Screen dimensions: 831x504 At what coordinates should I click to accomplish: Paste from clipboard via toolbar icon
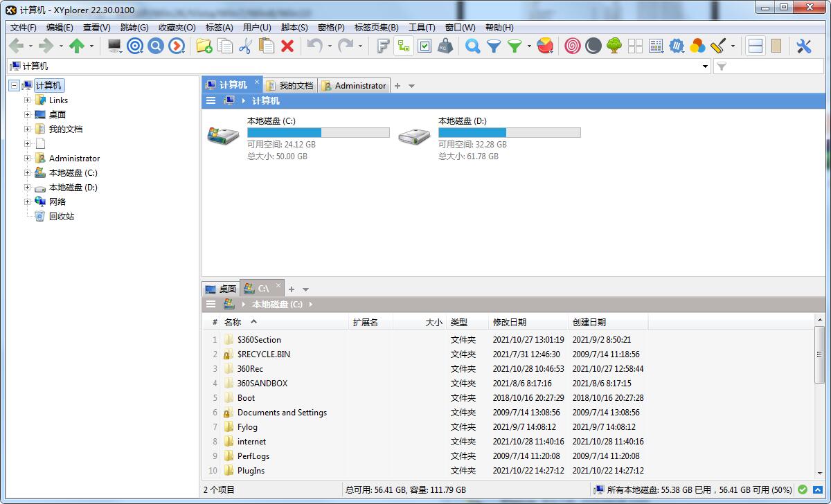coord(266,46)
